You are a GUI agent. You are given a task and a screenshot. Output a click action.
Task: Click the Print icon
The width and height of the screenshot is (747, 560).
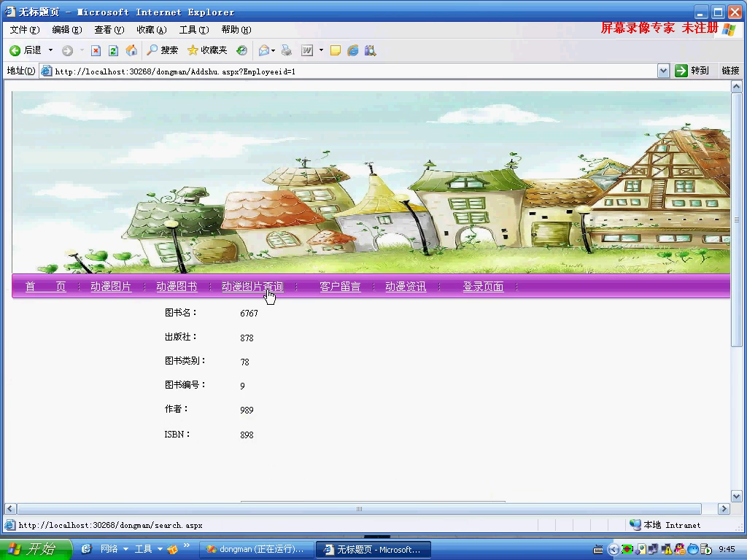(286, 50)
